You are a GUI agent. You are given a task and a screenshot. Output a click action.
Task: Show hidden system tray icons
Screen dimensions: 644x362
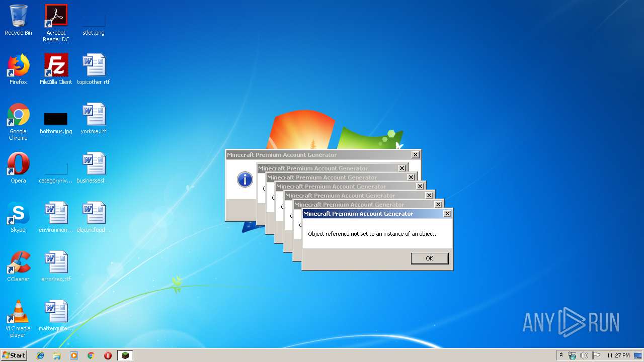tap(561, 355)
